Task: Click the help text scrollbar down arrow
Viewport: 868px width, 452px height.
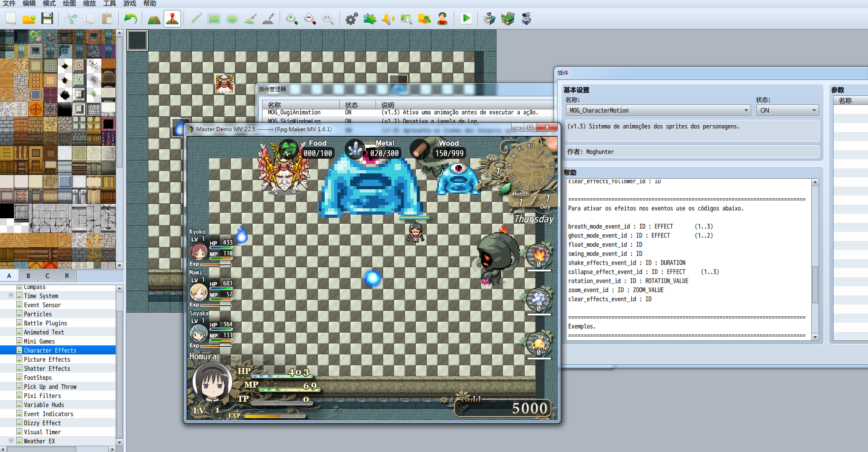Action: coord(815,337)
